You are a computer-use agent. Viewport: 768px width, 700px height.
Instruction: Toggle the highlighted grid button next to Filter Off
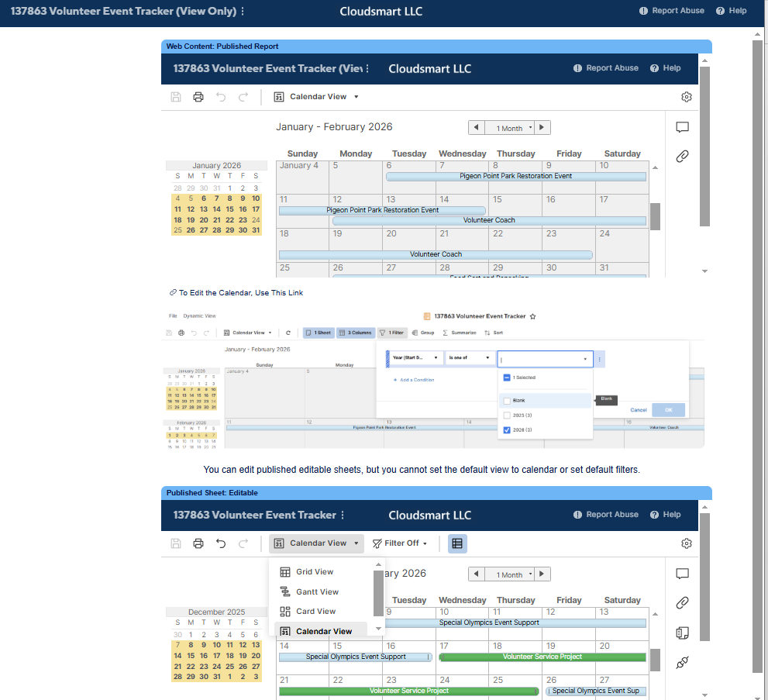(x=457, y=543)
